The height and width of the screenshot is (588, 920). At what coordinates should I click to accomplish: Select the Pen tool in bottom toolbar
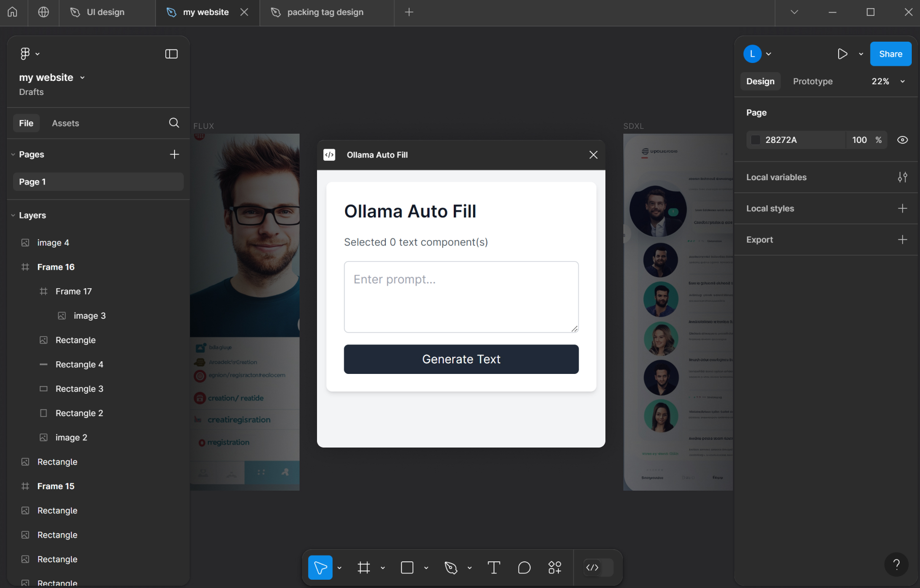click(451, 568)
